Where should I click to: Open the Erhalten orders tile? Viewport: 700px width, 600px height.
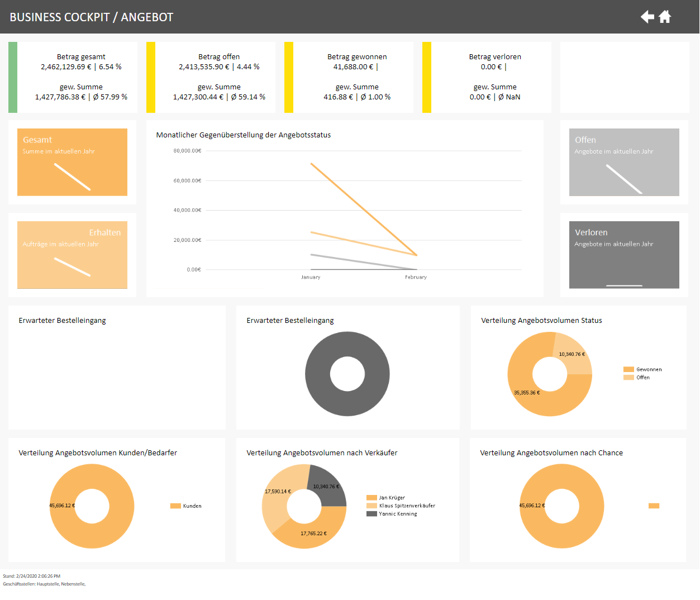pos(72,255)
